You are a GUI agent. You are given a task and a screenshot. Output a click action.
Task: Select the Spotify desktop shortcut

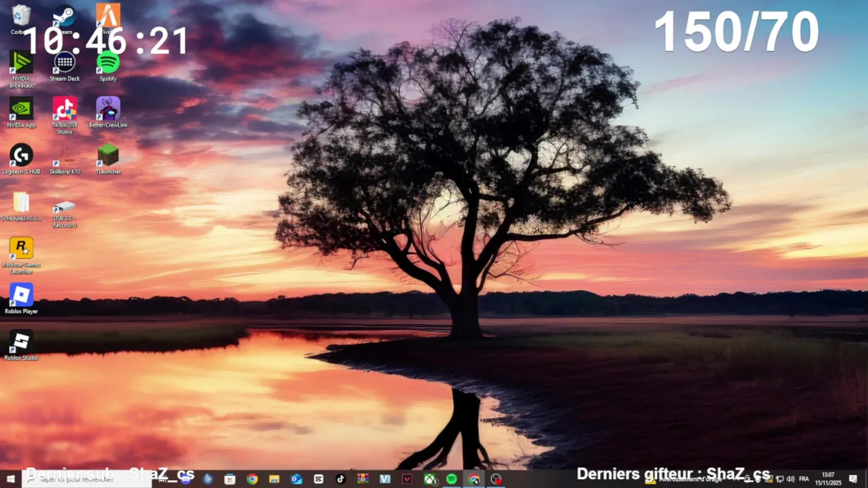pos(108,66)
